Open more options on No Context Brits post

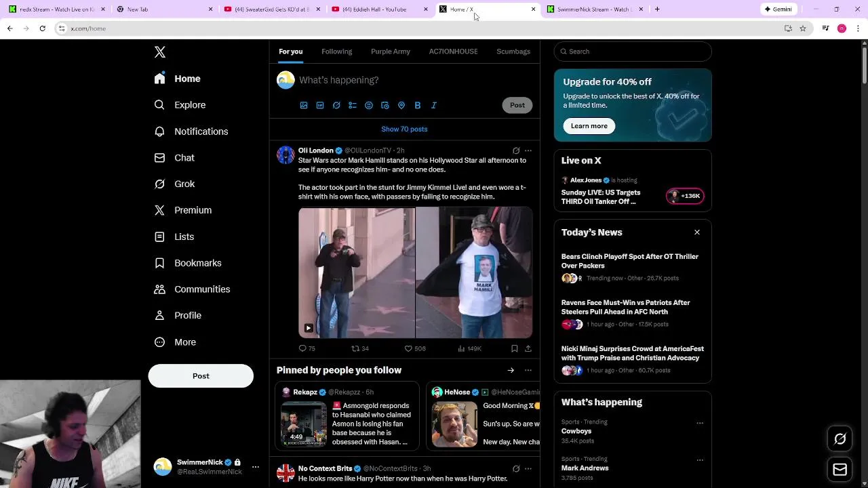pyautogui.click(x=528, y=468)
